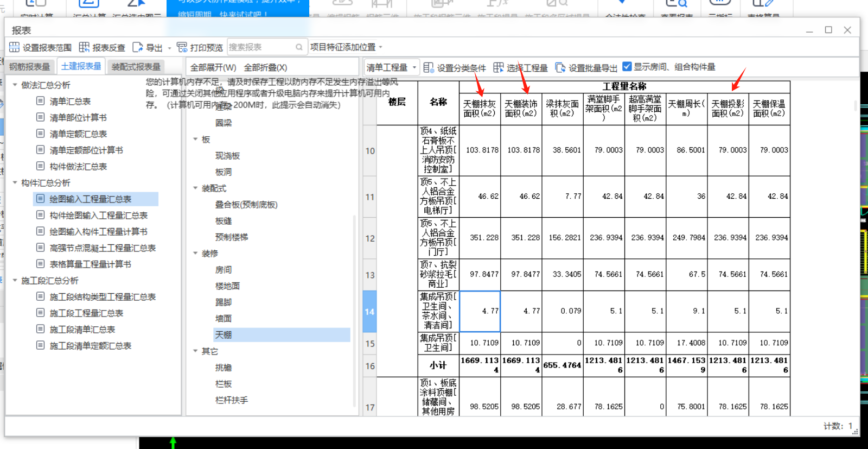Select 绘图输入工程量汇总表 report icon
The width and height of the screenshot is (868, 449).
[x=40, y=199]
